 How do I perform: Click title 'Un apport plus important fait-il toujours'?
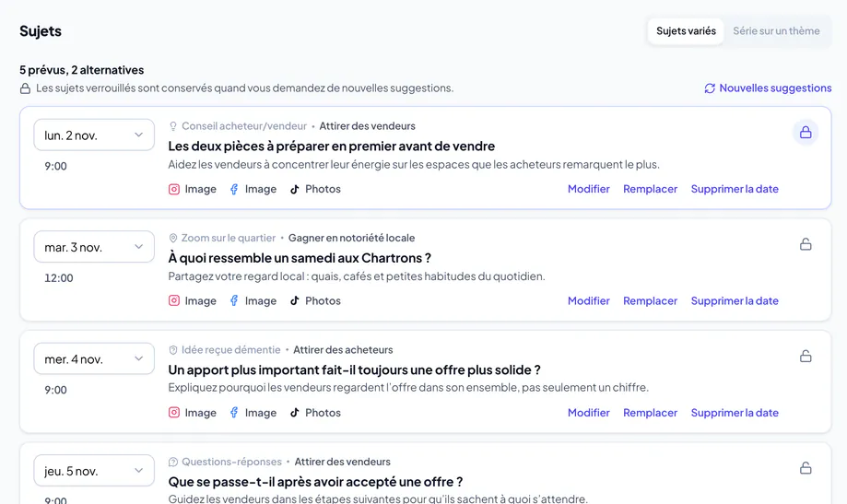[354, 370]
